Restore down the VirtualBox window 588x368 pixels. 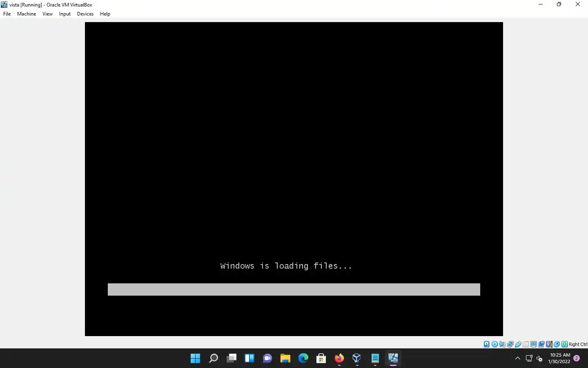(x=559, y=4)
